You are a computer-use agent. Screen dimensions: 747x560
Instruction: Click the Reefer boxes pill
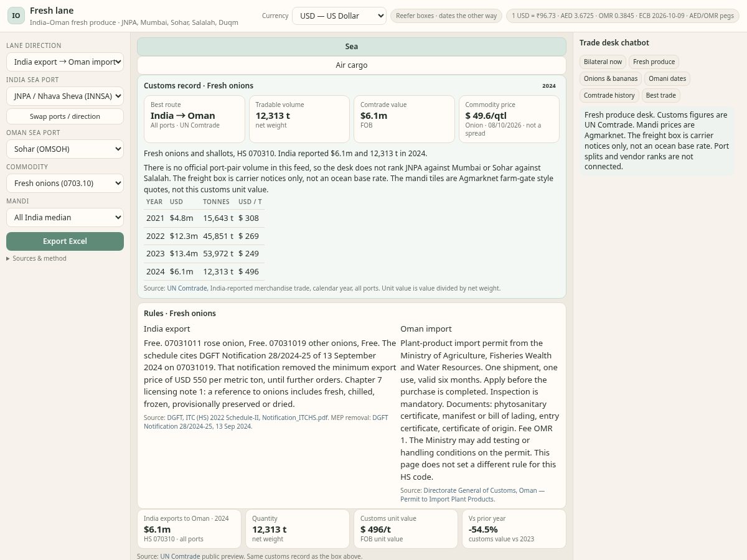(x=447, y=16)
